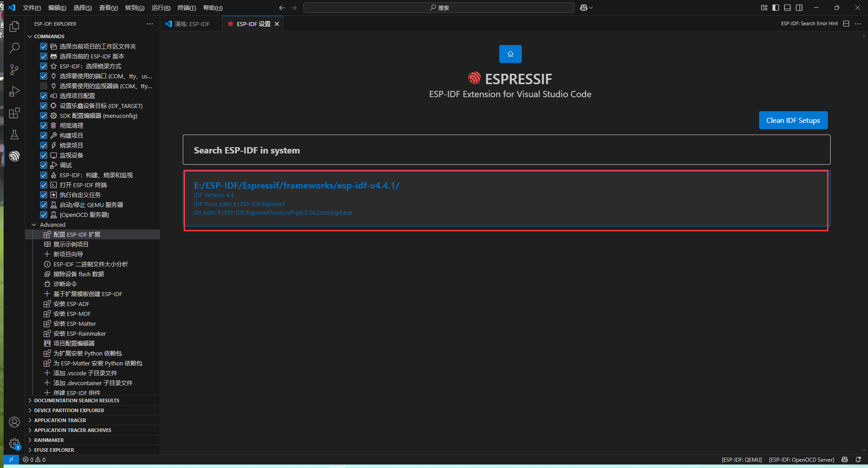The image size is (868, 468).
Task: Uncheck 选择当前的 ESP-IDF 版本 checkbox
Action: [44, 56]
